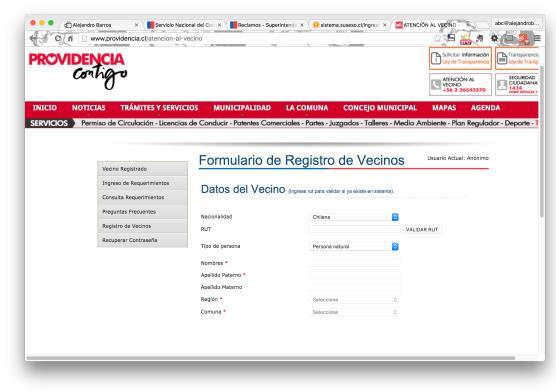
Task: Click the gear extension icon in toolbar
Action: (494, 38)
